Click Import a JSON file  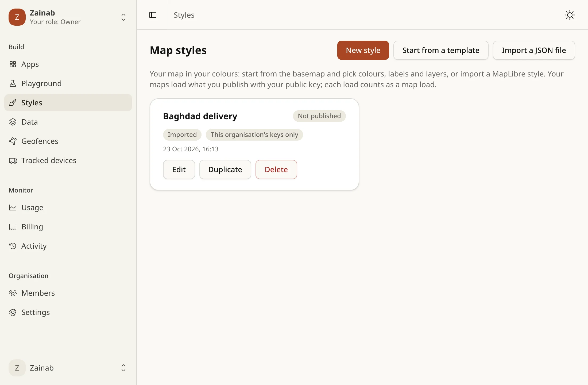click(534, 50)
